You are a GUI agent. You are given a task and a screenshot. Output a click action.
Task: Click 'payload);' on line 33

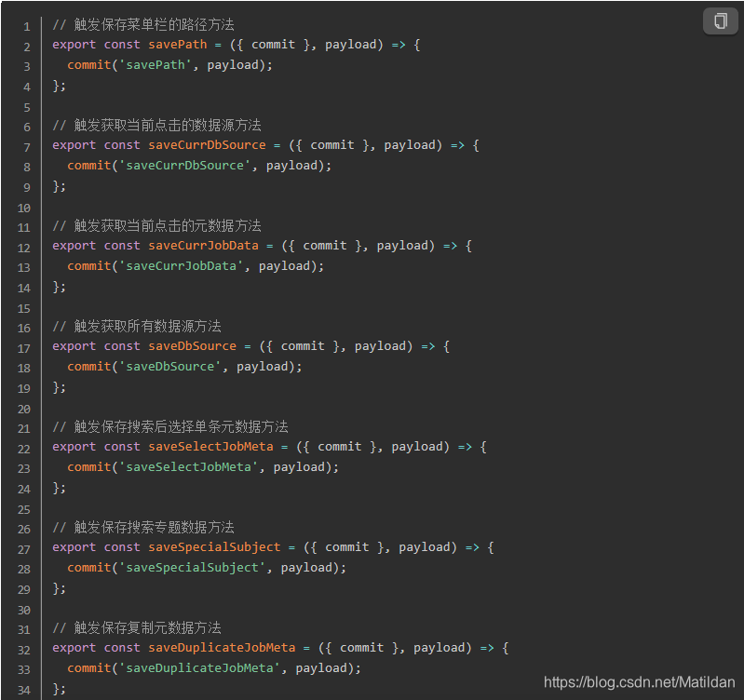(x=329, y=668)
